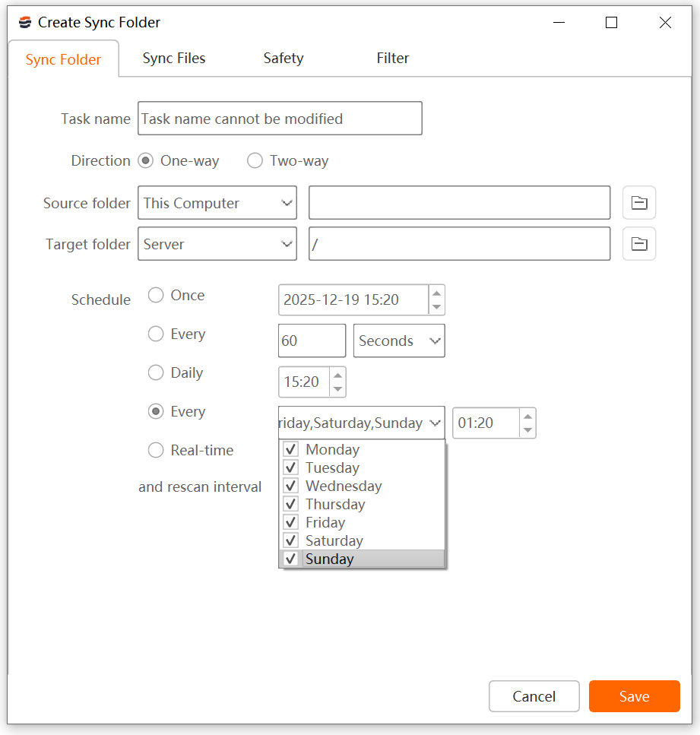Increase the Once date-time spinner value
This screenshot has width=700, height=735.
tap(436, 293)
